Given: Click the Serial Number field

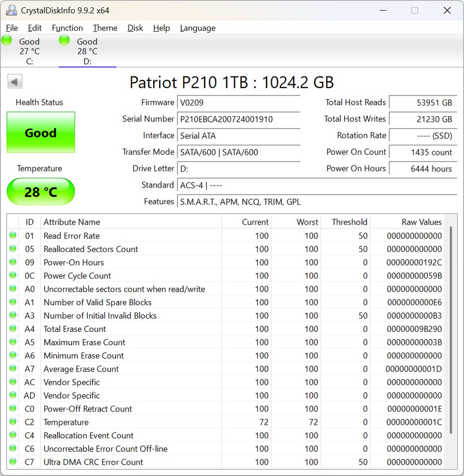Looking at the screenshot, I should tap(239, 119).
